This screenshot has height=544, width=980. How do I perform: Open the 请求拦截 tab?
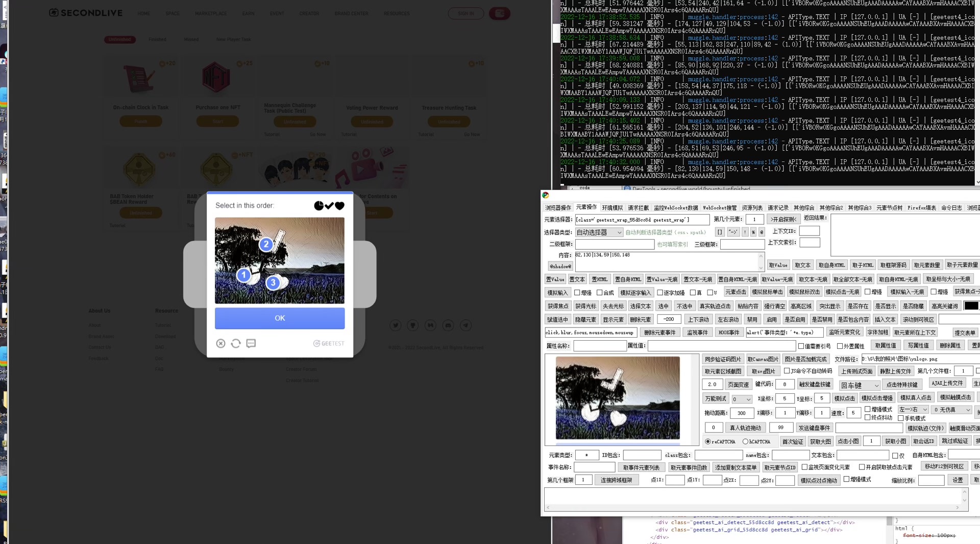coord(638,208)
